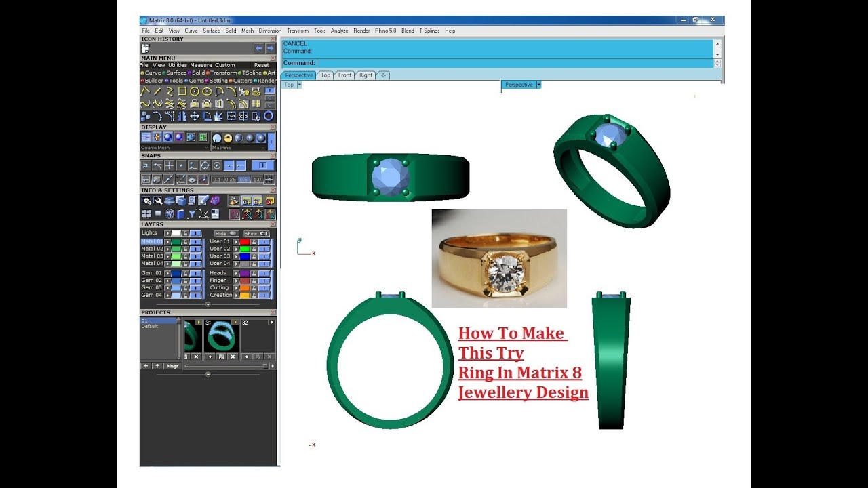
Task: Click the gears options icon in Info & Settings
Action: click(146, 201)
